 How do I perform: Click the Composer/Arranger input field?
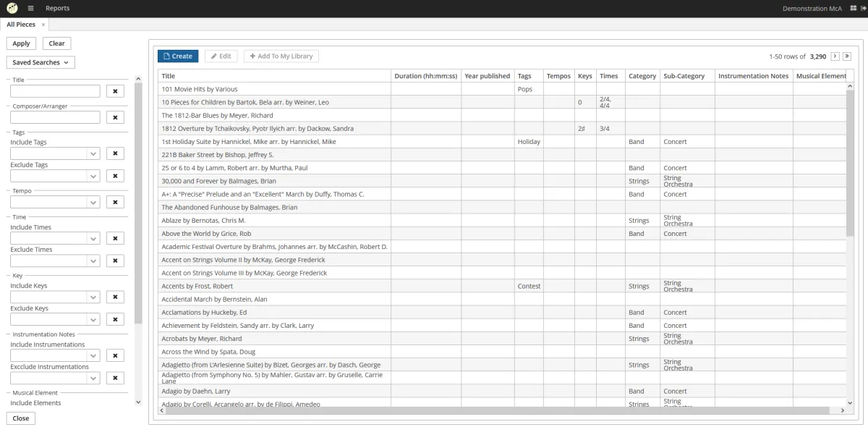point(55,117)
